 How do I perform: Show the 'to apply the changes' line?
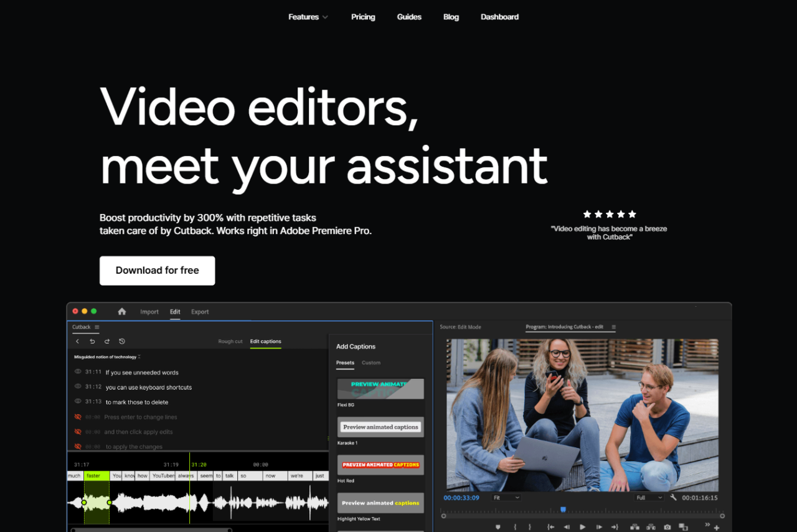coord(78,447)
